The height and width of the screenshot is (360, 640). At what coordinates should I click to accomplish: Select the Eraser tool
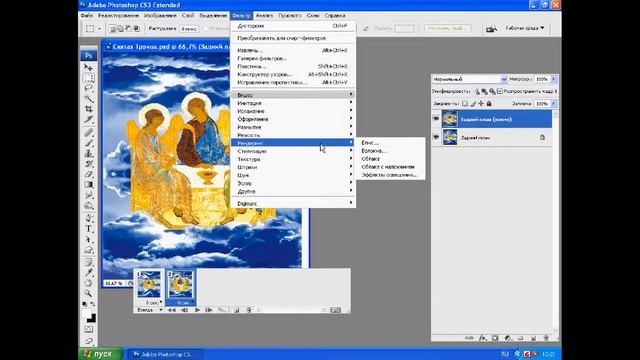89,174
